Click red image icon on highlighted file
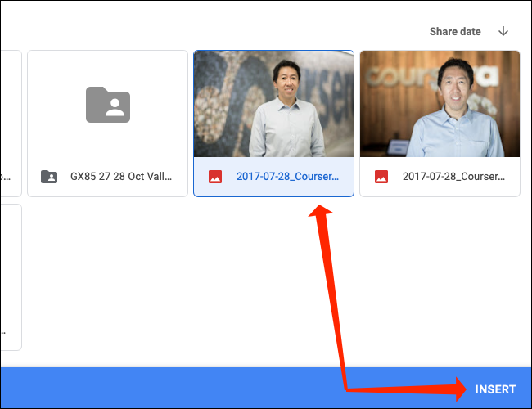 214,177
